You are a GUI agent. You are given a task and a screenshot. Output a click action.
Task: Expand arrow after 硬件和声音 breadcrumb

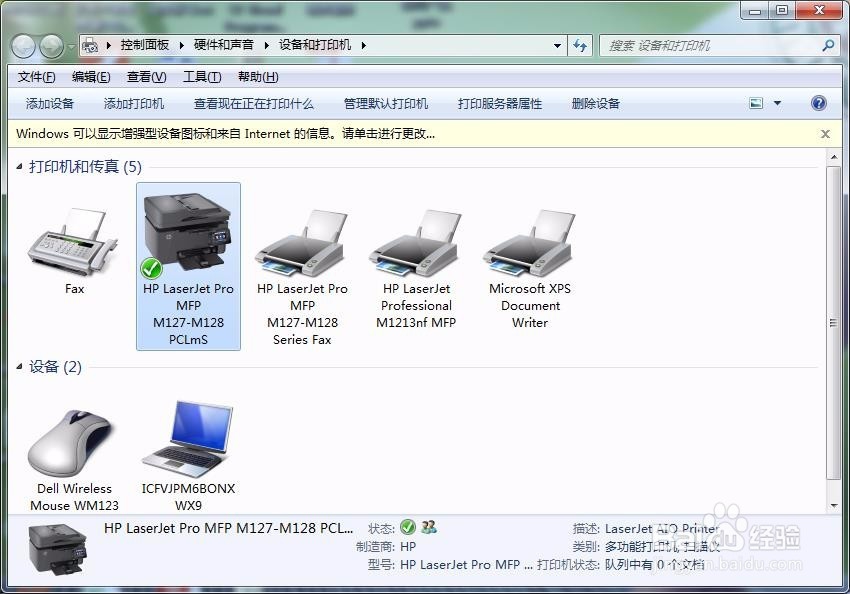tap(266, 46)
